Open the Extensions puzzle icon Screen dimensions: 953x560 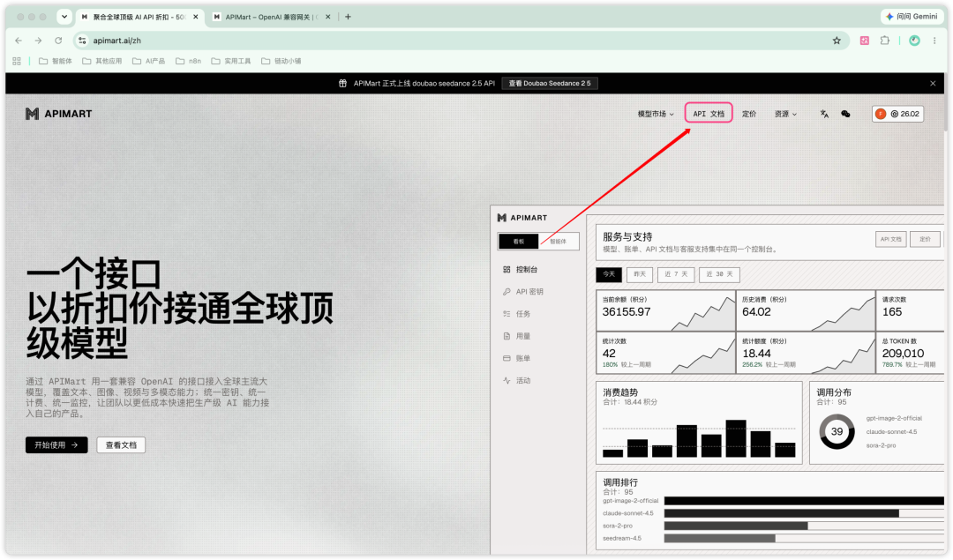click(x=885, y=41)
